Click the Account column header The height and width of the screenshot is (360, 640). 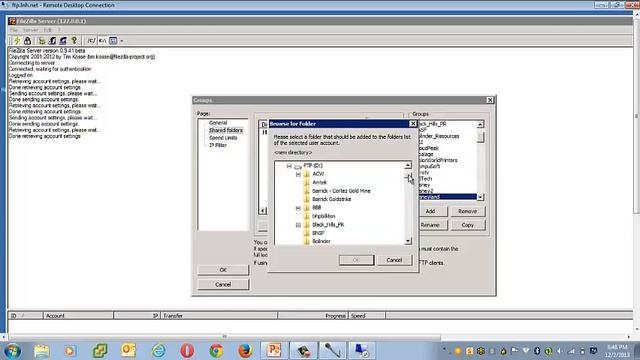point(78,316)
